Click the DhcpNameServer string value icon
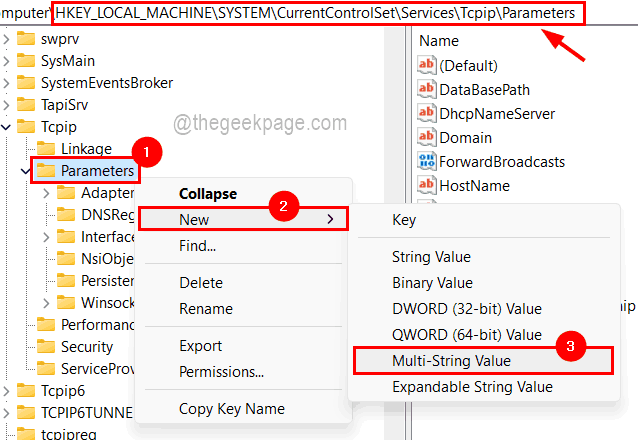 pos(427,113)
